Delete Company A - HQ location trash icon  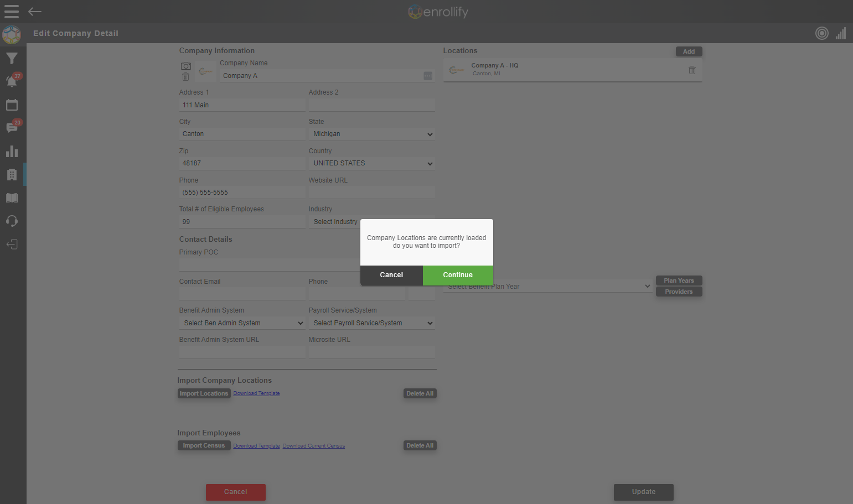click(692, 70)
